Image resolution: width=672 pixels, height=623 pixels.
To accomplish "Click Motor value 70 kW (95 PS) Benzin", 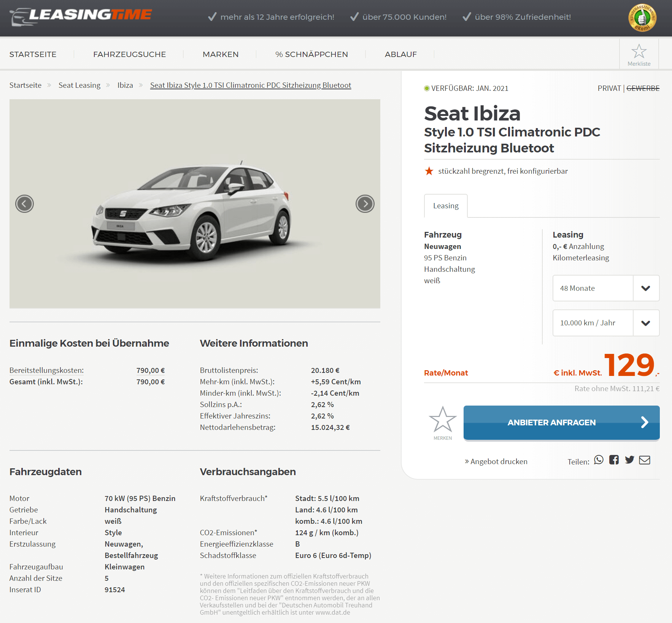I will tap(140, 498).
